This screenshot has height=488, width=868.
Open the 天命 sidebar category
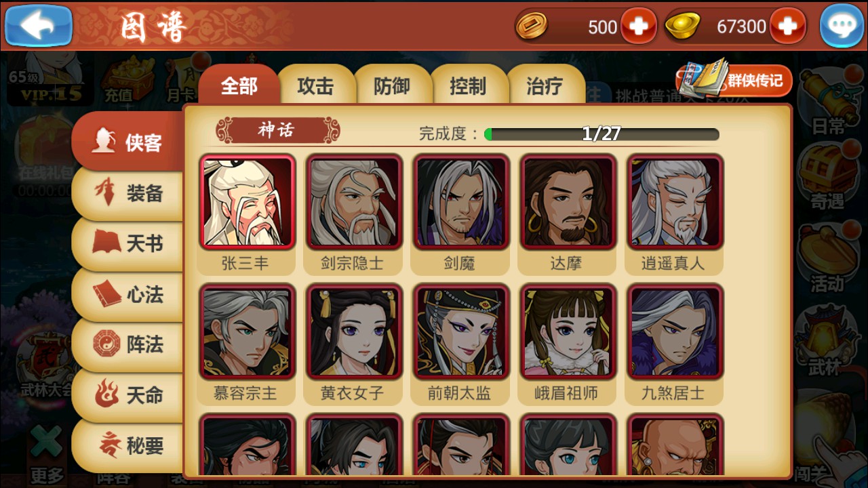128,394
